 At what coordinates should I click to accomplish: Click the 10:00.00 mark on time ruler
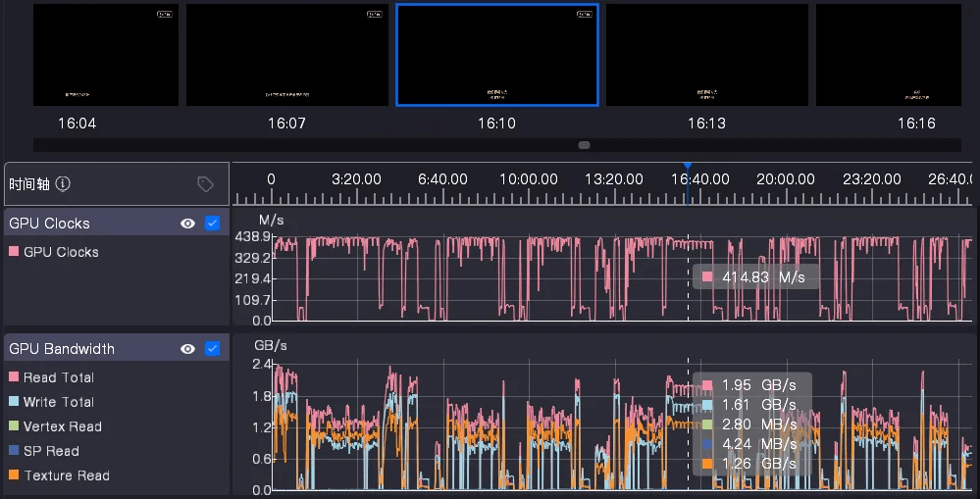tap(529, 179)
